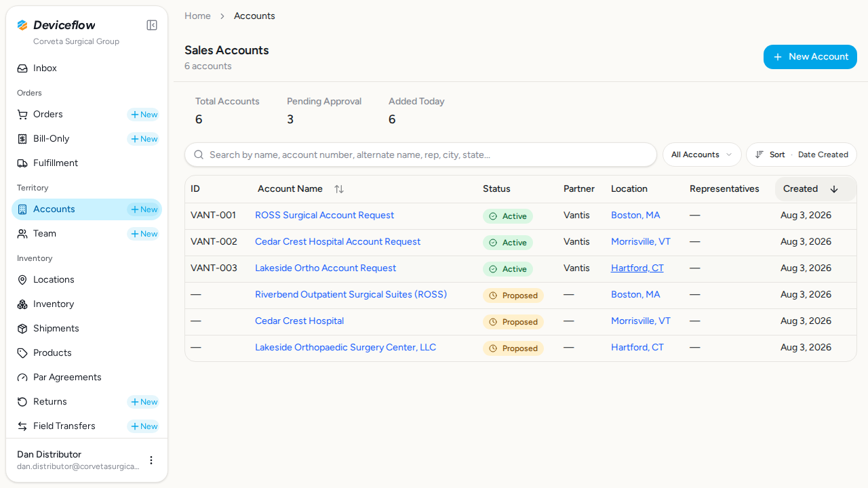Click the Partner column header
Viewport: 868px width, 488px height.
pyautogui.click(x=579, y=189)
